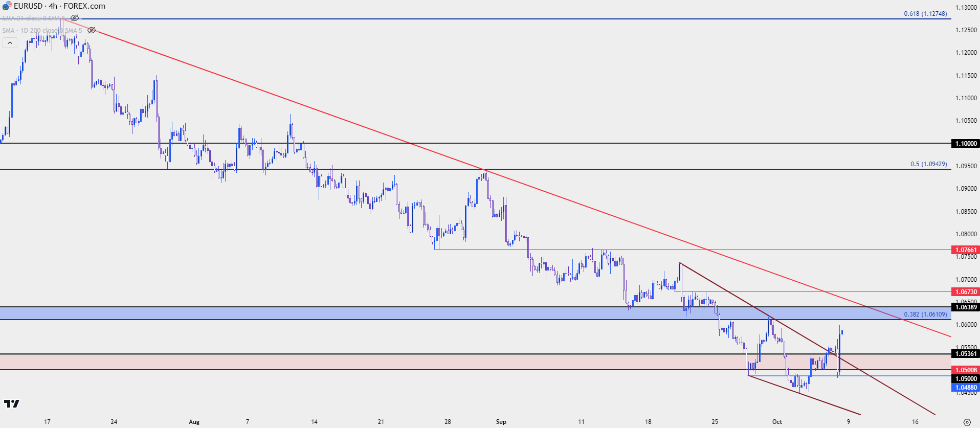Click the 28 date on time axis
This screenshot has height=428, width=980.
pos(448,422)
